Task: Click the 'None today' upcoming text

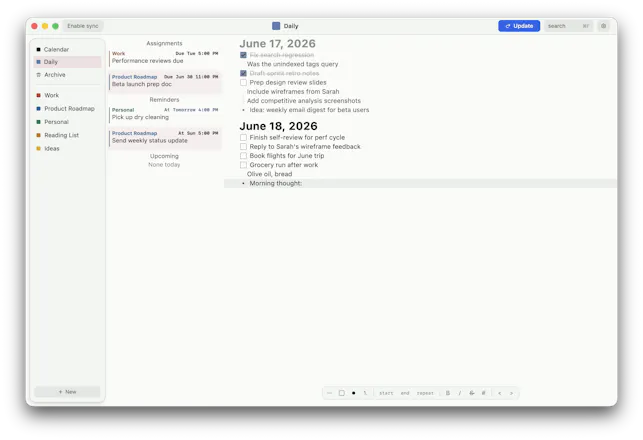Action: pyautogui.click(x=164, y=164)
